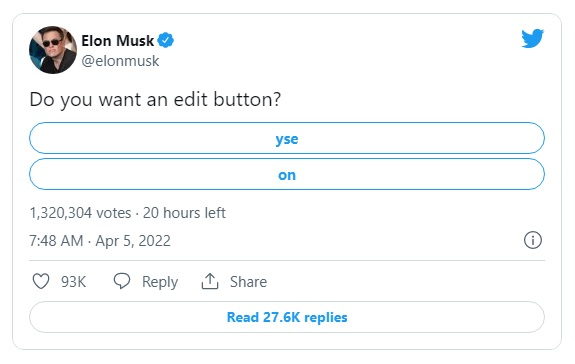The image size is (575, 364).
Task: Open the tweet info circle icon
Action: coord(532,240)
